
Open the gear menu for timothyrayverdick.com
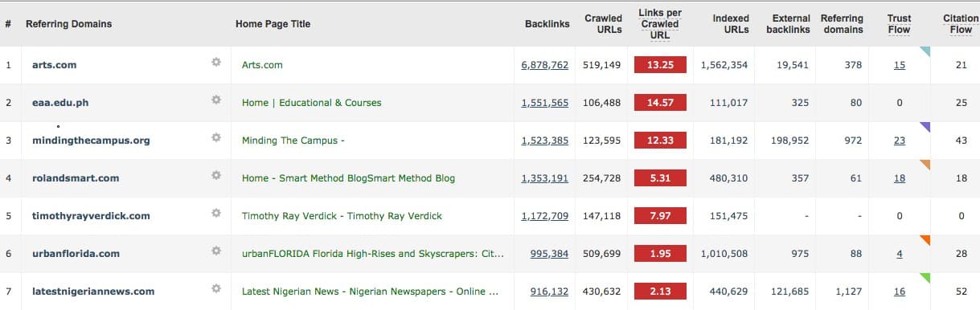[x=216, y=214]
